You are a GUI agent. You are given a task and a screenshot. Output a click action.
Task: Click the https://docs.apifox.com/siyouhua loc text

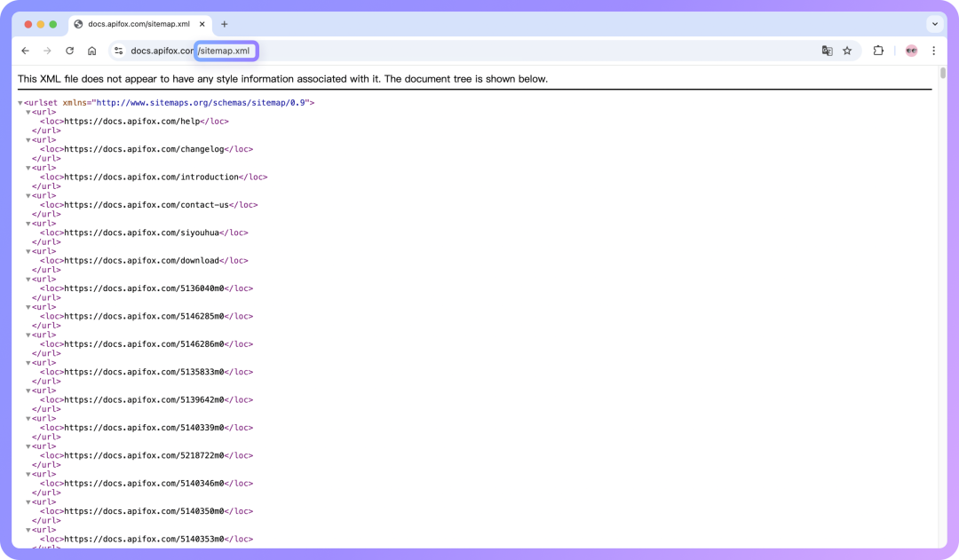142,233
